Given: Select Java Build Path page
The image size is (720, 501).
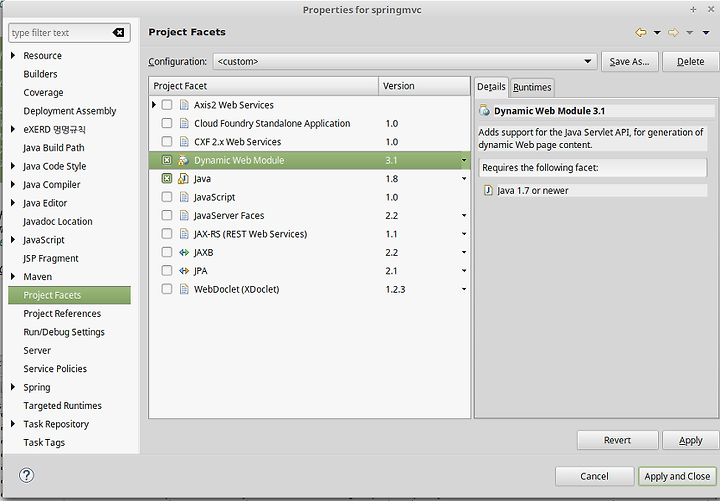Looking at the screenshot, I should point(54,147).
